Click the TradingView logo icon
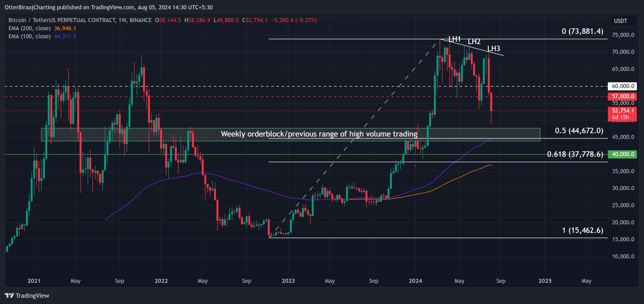This screenshot has height=304, width=644. pyautogui.click(x=9, y=295)
